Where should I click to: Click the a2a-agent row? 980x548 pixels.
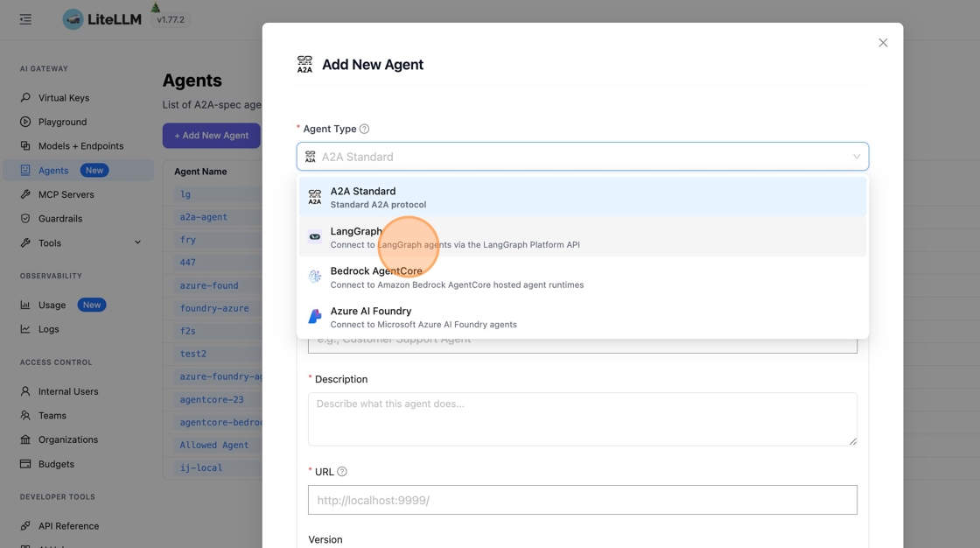point(204,217)
